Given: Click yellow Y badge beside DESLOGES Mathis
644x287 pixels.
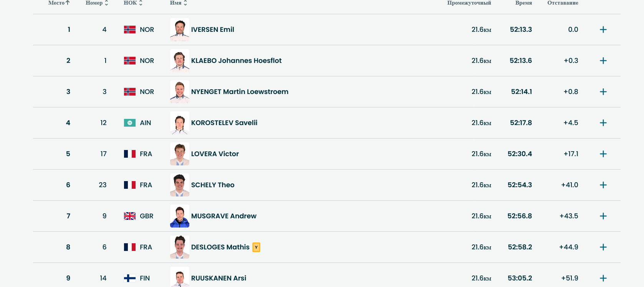Looking at the screenshot, I should pyautogui.click(x=256, y=247).
